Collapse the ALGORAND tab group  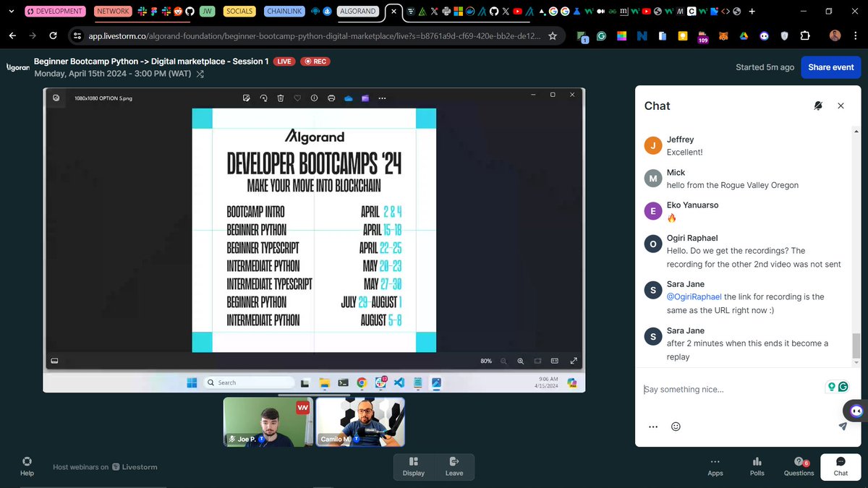tap(358, 12)
